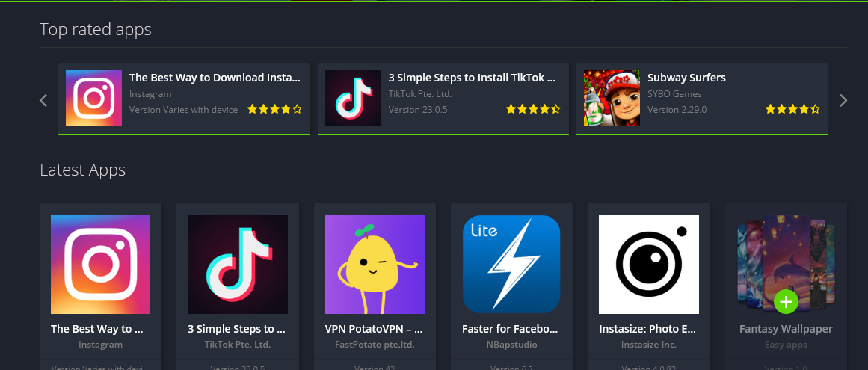
Task: Click the Subway Surfers icon in Top rated apps
Action: pos(612,99)
